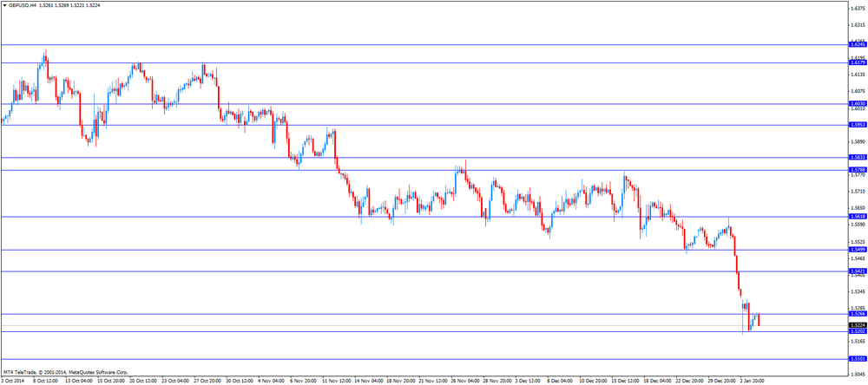Click the 1.5890 price scale value
Viewport: 868px width, 385px height.
click(858, 141)
